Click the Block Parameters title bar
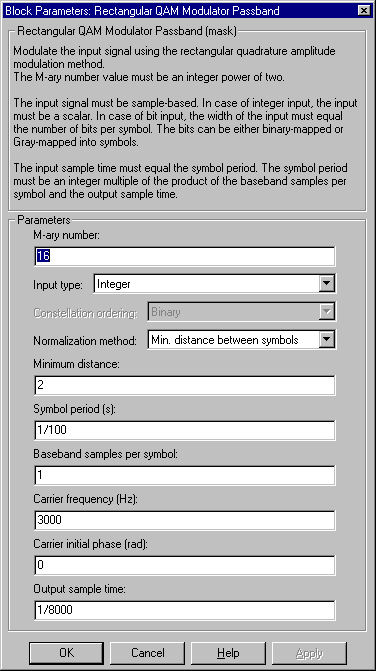 pos(180,11)
